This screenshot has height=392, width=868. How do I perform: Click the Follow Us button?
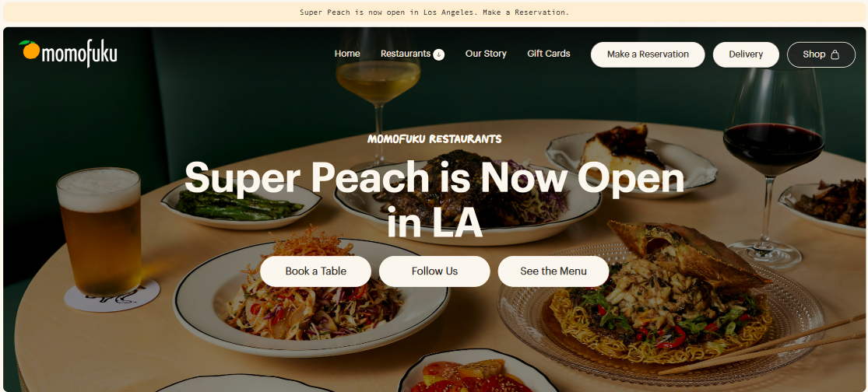pyautogui.click(x=434, y=271)
